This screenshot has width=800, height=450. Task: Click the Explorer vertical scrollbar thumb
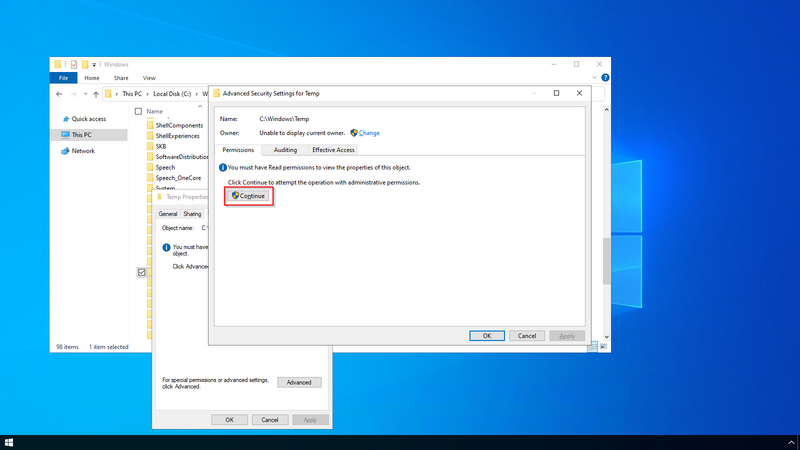(x=606, y=261)
